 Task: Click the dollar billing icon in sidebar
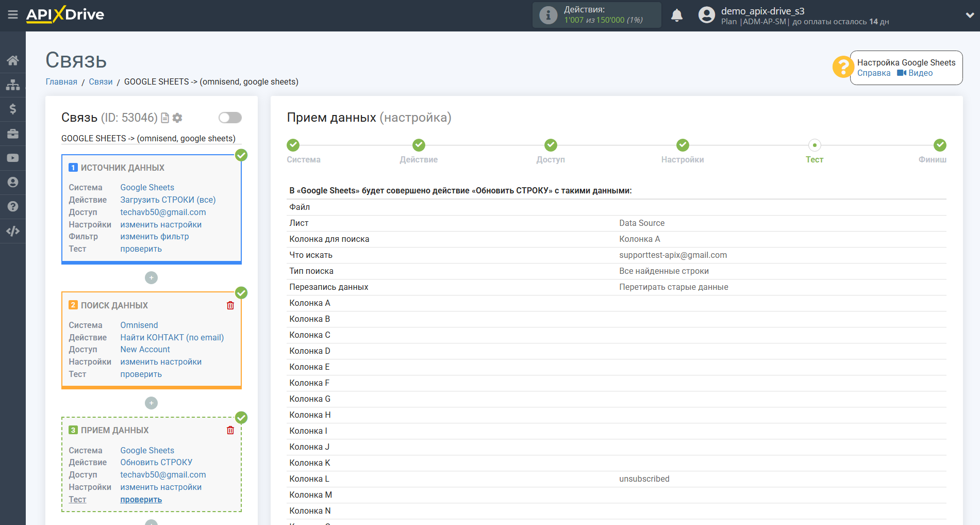13,109
